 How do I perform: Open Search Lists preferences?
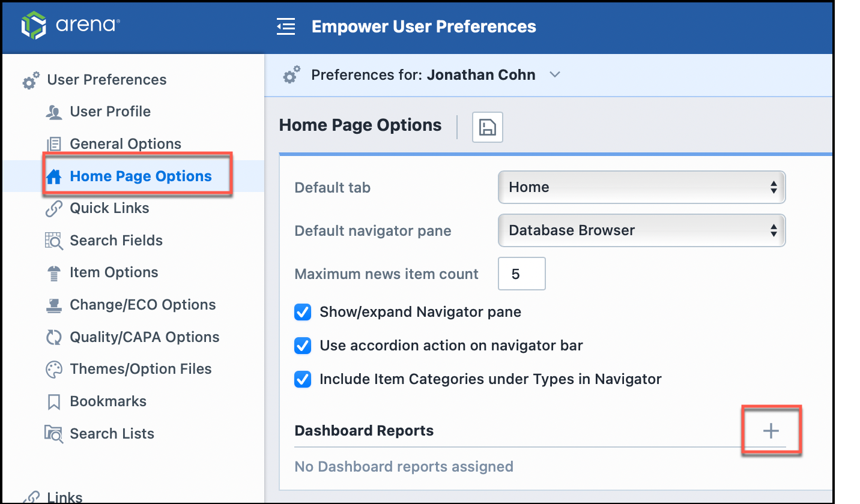point(112,434)
